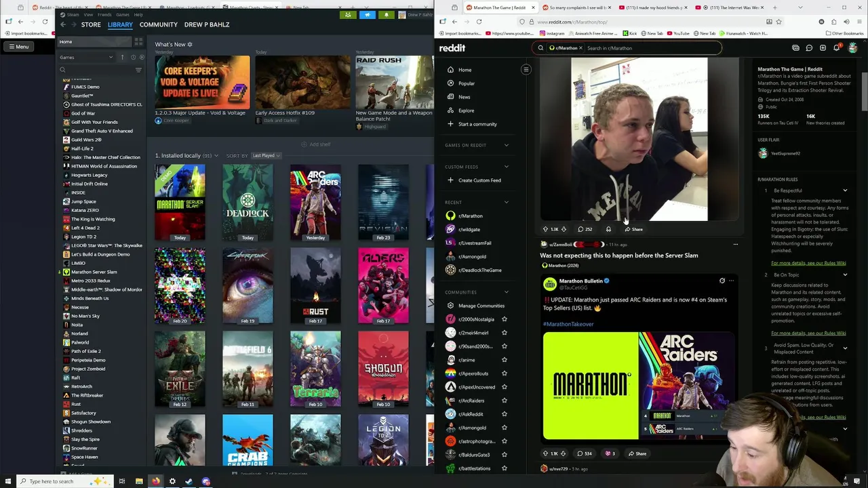Click Reddit logo in header
The image size is (868, 488).
(x=452, y=48)
